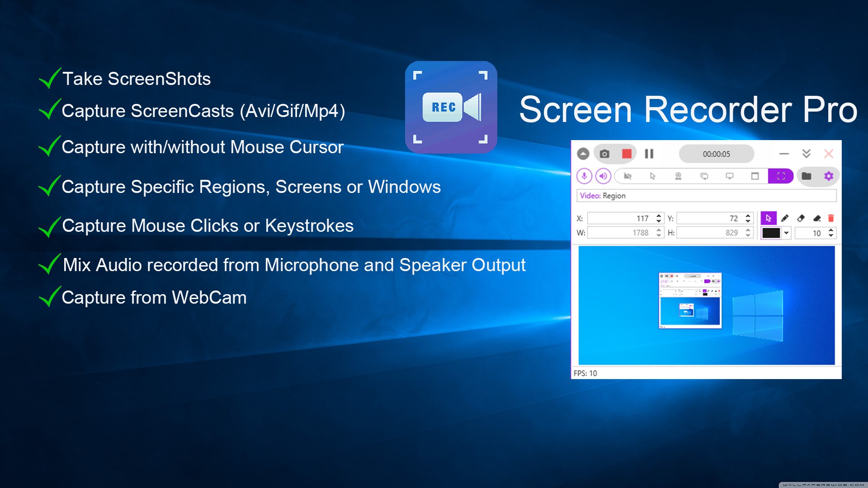
Task: Select the pencil drawing tool
Action: (785, 218)
